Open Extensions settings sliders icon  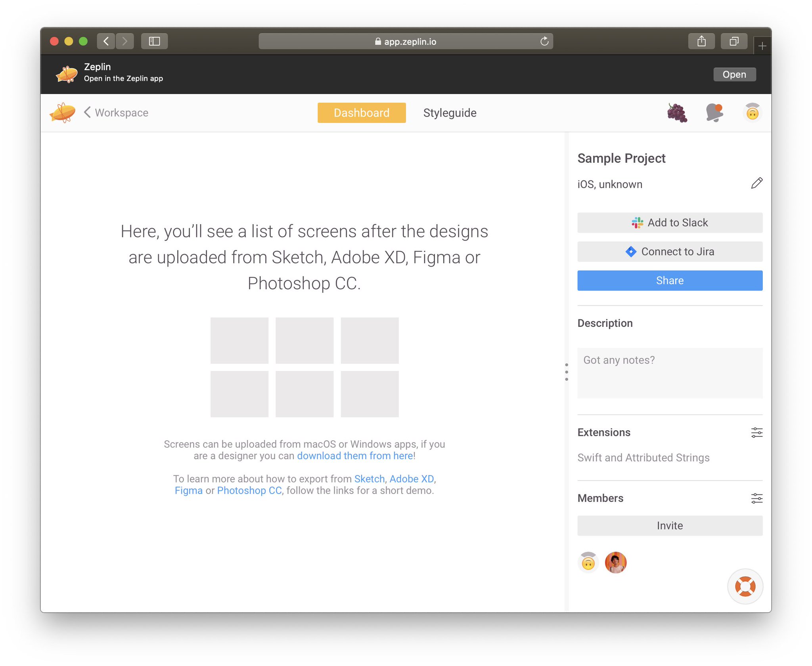coord(756,432)
